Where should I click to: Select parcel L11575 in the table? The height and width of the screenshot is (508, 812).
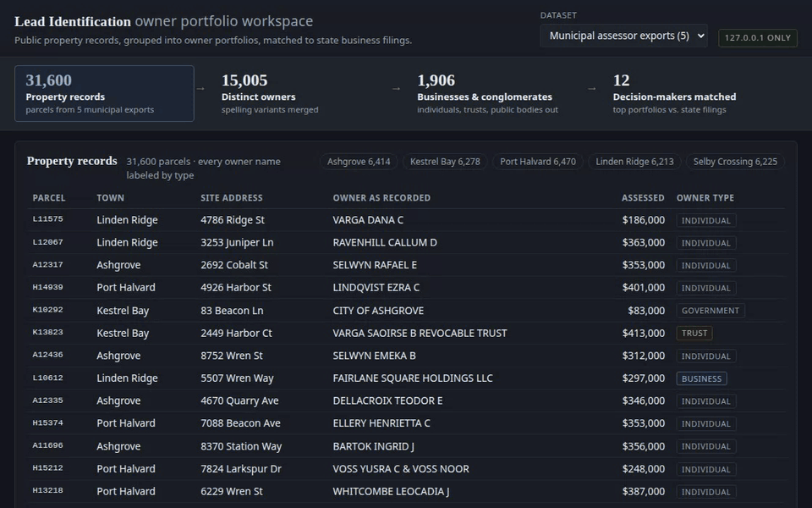(x=47, y=219)
